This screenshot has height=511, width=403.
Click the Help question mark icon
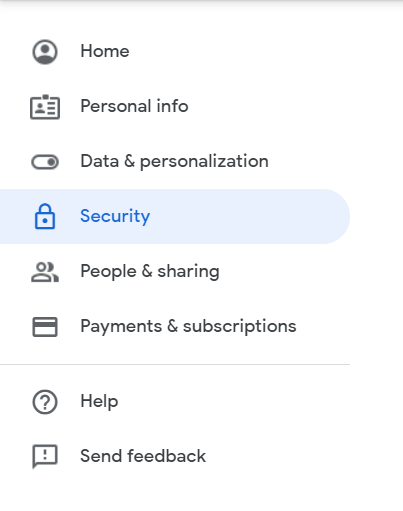[45, 402]
